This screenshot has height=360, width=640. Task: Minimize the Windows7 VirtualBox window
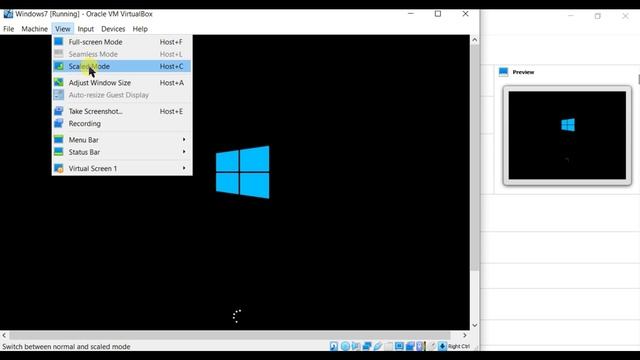coord(411,14)
